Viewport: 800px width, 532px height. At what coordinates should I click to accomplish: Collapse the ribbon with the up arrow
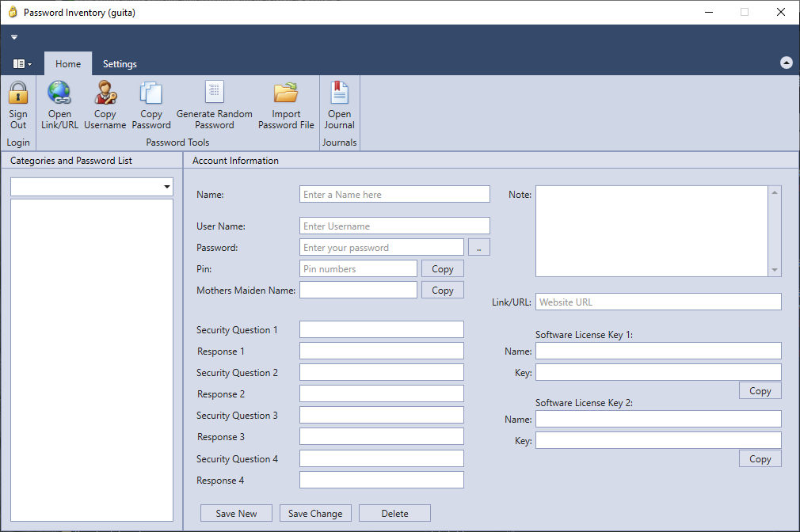[x=787, y=63]
